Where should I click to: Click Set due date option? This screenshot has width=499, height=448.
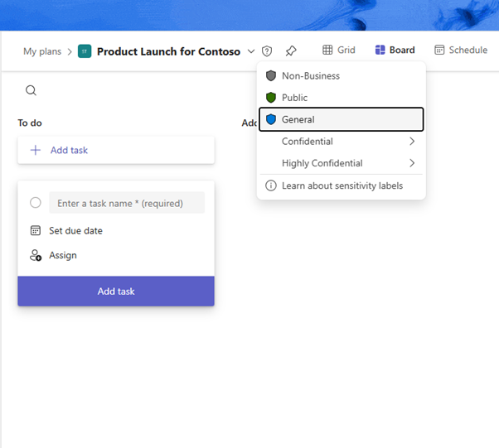(x=75, y=230)
